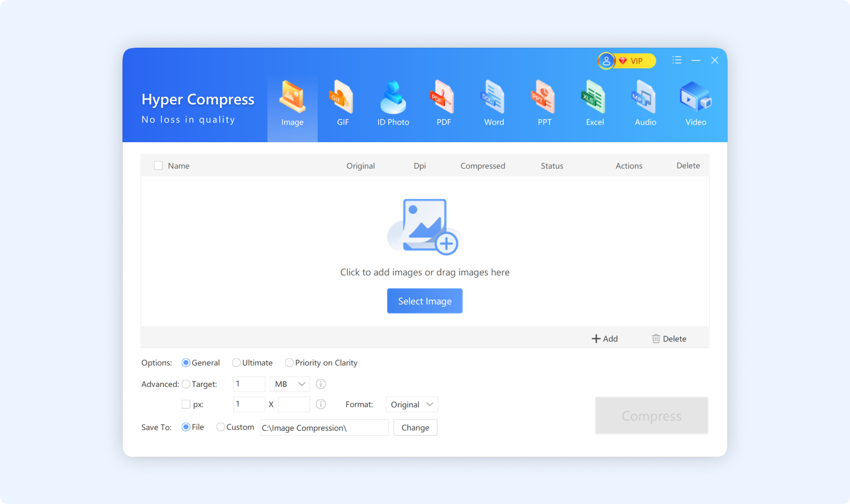The image size is (850, 504).
Task: Click the Delete column header
Action: tap(688, 166)
